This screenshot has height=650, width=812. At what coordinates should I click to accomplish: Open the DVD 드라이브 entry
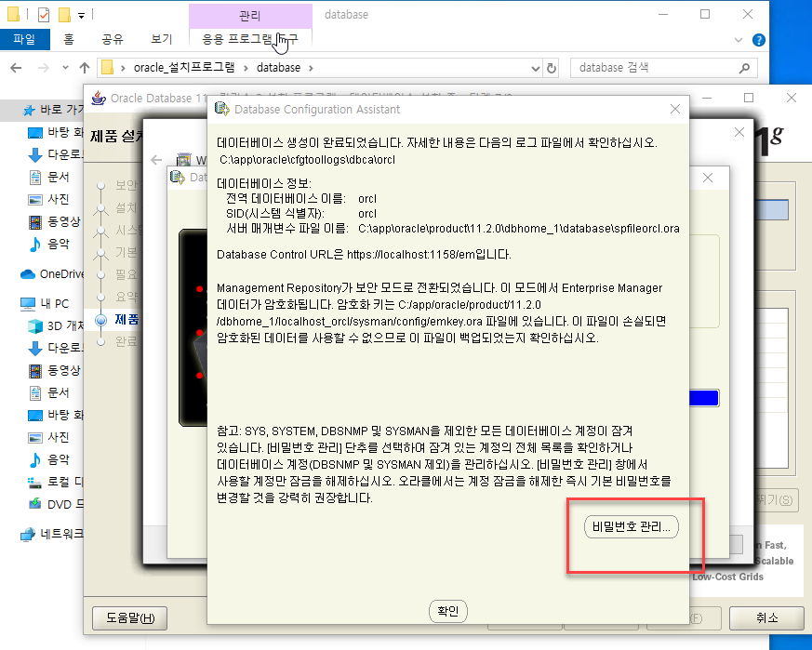coord(56,504)
